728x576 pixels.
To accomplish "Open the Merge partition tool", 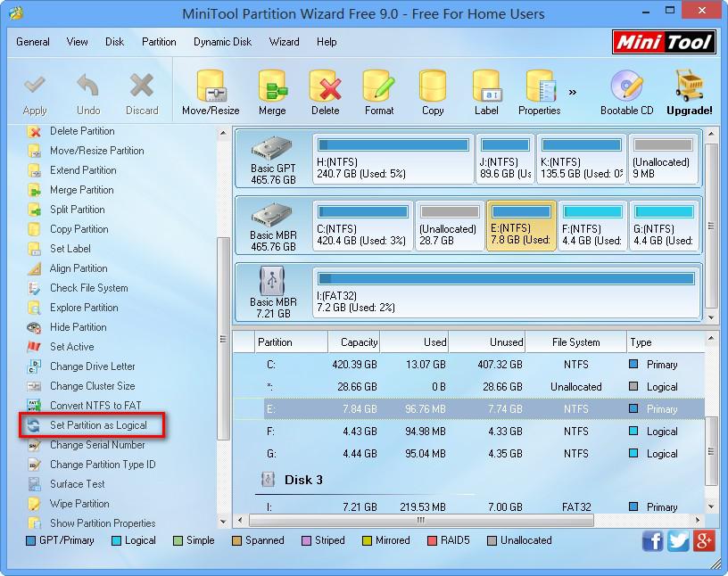I will [x=272, y=89].
